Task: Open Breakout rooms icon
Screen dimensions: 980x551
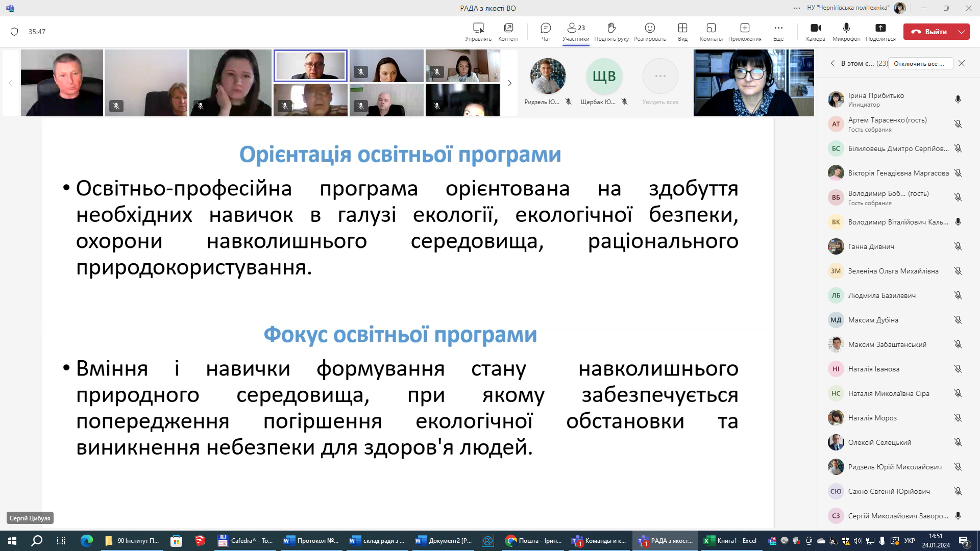Action: tap(710, 28)
